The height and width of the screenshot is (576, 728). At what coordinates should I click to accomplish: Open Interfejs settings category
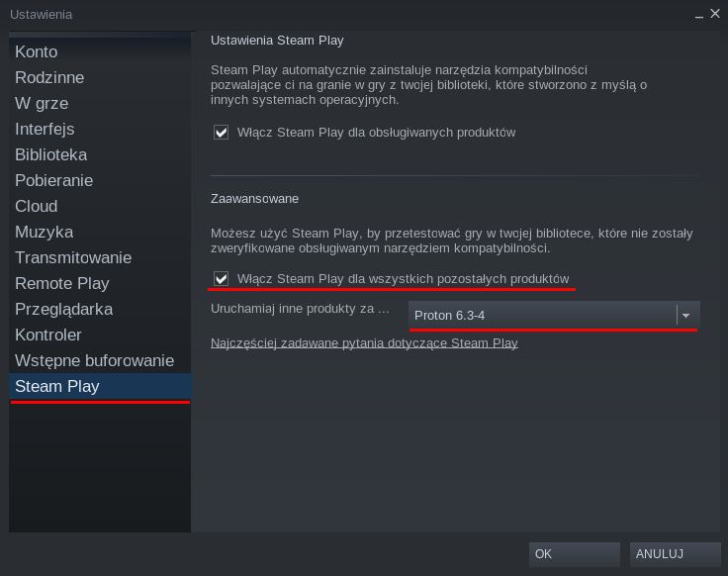tap(100, 129)
